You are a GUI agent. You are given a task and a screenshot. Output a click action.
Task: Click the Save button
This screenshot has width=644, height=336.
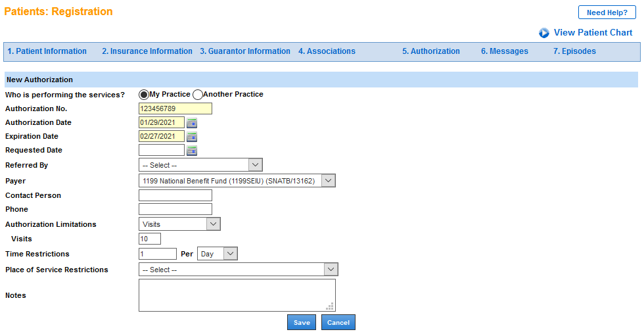pos(302,323)
